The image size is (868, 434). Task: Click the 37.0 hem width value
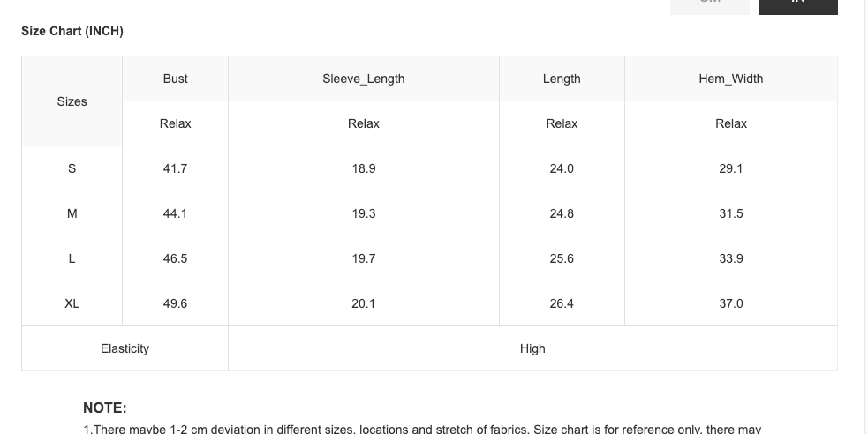[x=730, y=303]
